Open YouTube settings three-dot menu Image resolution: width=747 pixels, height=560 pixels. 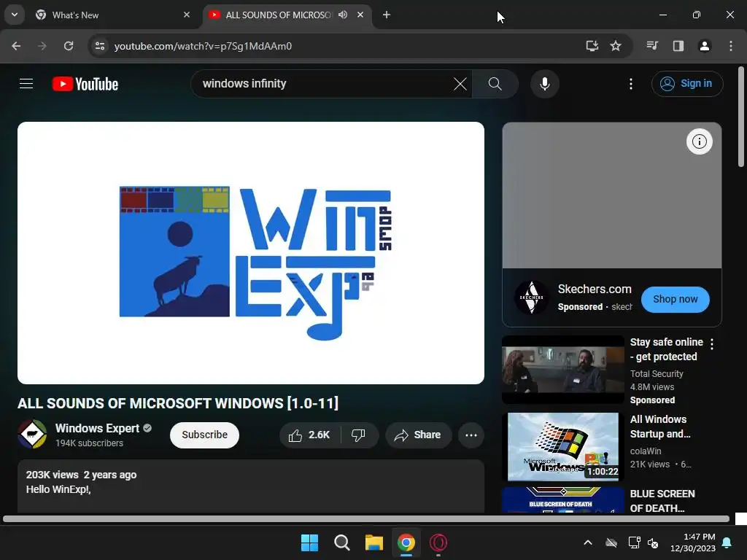[x=631, y=84]
